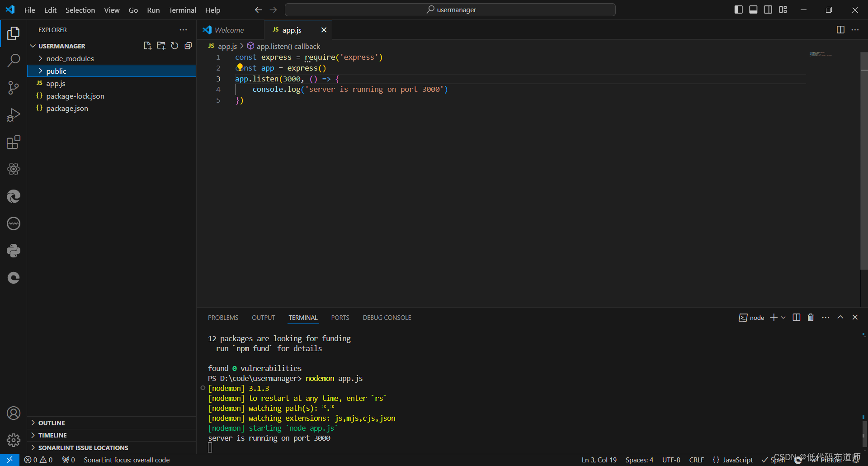This screenshot has height=466, width=868.
Task: Open app.js in the Explorer tree
Action: click(x=112, y=83)
